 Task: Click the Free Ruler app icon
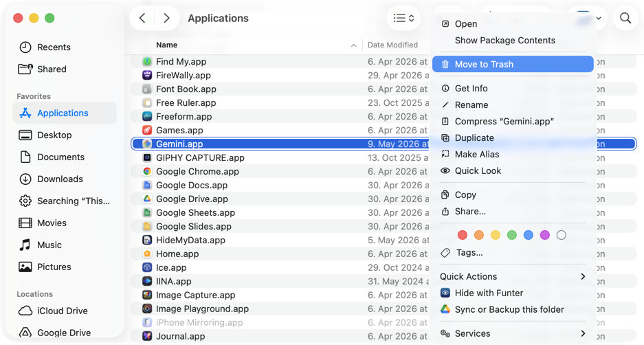point(147,102)
